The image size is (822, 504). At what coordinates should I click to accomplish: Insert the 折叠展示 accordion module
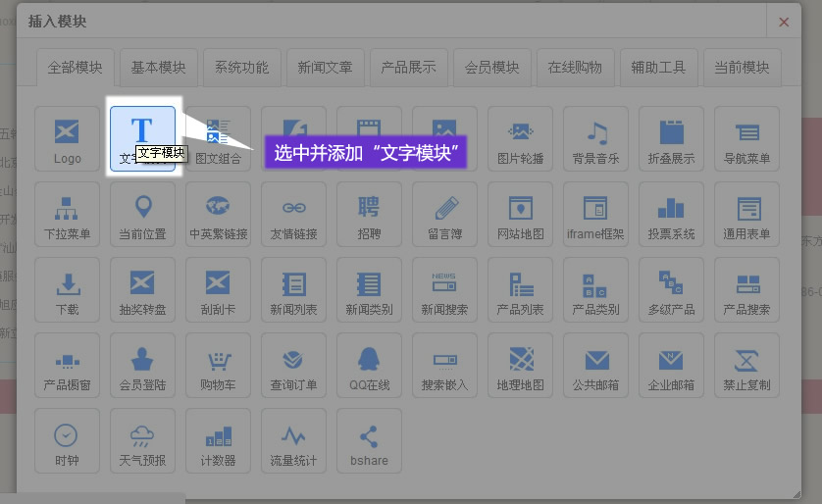(671, 138)
